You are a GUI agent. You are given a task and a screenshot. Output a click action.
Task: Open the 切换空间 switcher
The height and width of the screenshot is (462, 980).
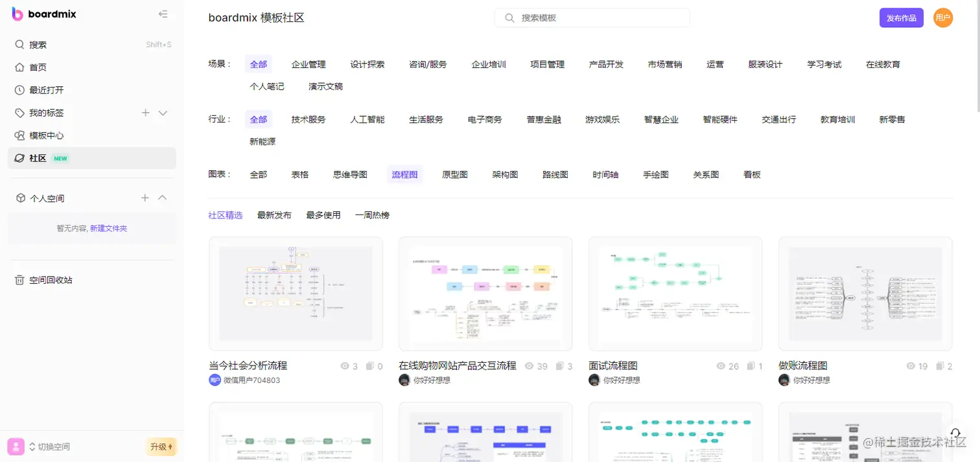pos(49,446)
